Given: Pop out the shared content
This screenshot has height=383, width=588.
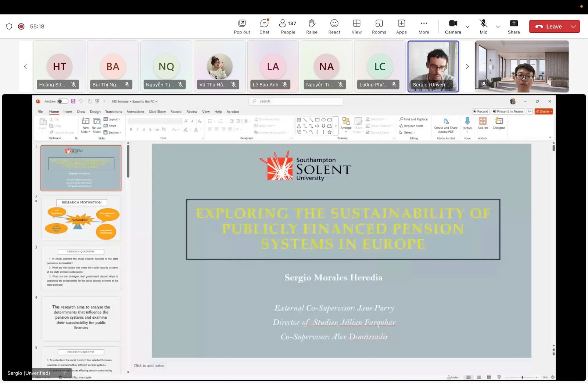Looking at the screenshot, I should coord(242,26).
